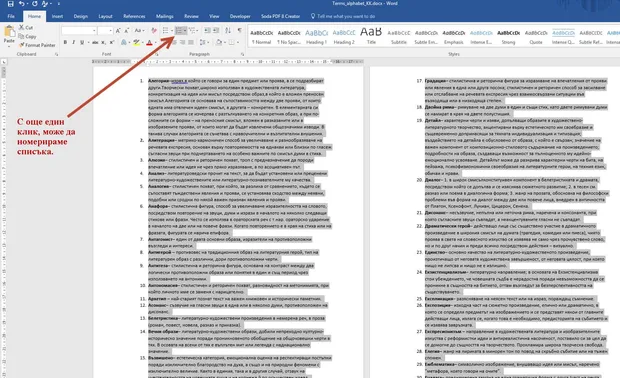Apply yellow text highlight color

[136, 42]
